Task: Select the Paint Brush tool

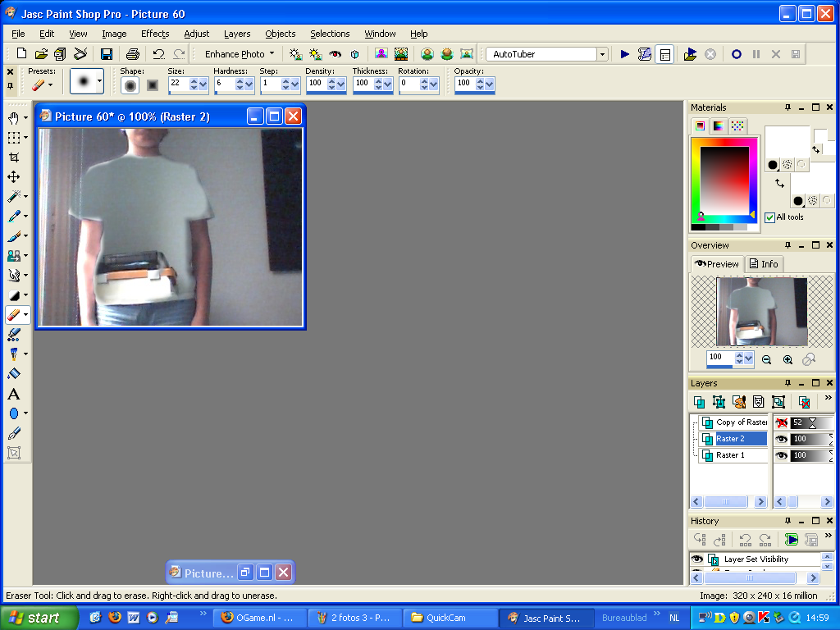Action: point(15,238)
